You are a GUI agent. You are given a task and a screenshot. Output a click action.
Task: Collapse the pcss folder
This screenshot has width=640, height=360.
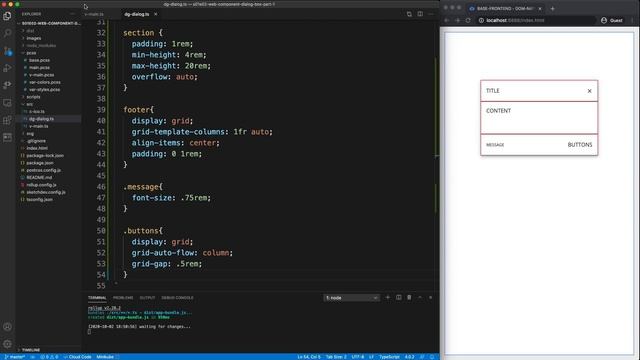pyautogui.click(x=31, y=53)
